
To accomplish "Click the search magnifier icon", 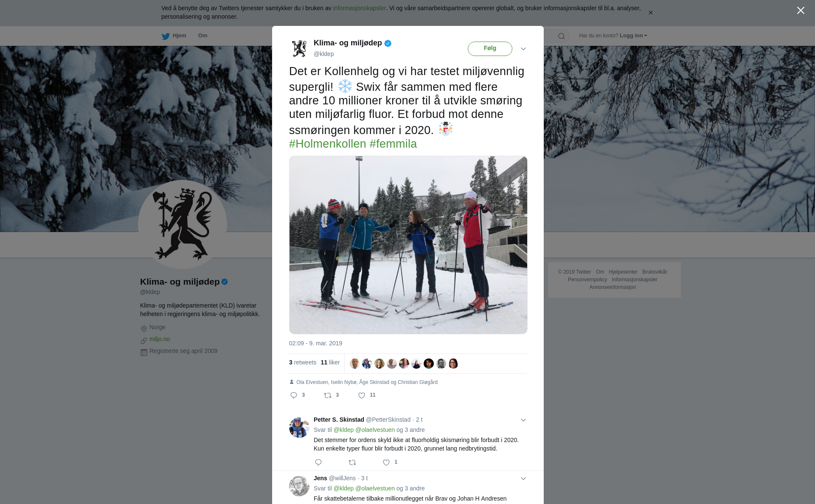I will point(562,36).
